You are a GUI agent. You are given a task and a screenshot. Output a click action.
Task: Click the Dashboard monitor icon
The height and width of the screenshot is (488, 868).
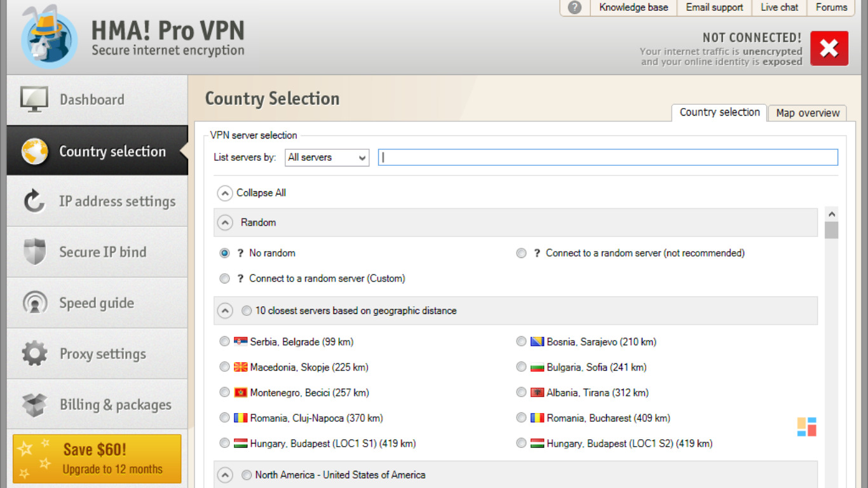(x=34, y=100)
